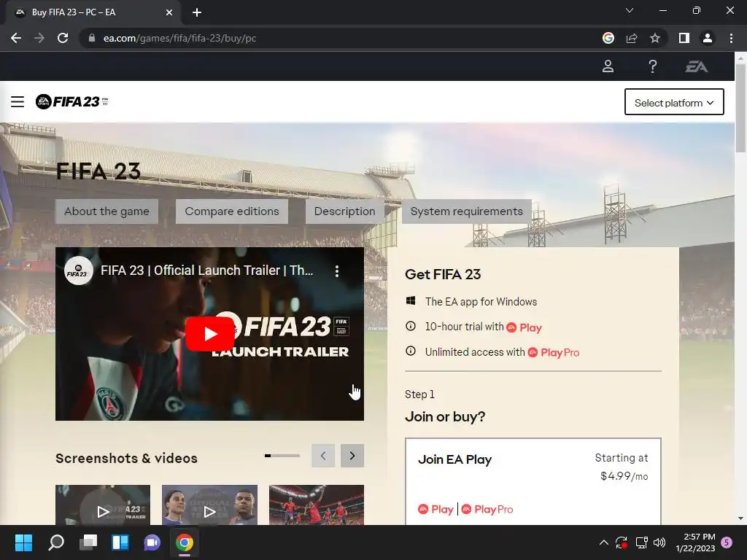View site security lock information
747x560 pixels.
point(91,38)
